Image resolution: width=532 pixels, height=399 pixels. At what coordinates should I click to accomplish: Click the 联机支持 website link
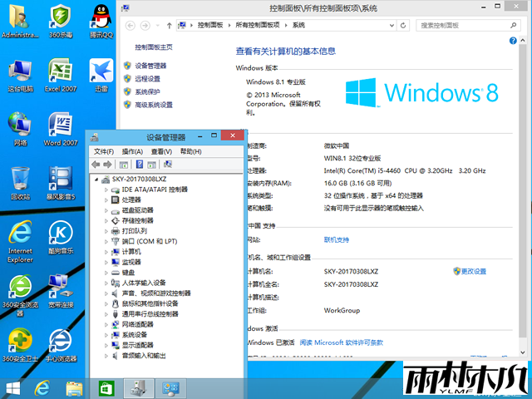pos(336,240)
